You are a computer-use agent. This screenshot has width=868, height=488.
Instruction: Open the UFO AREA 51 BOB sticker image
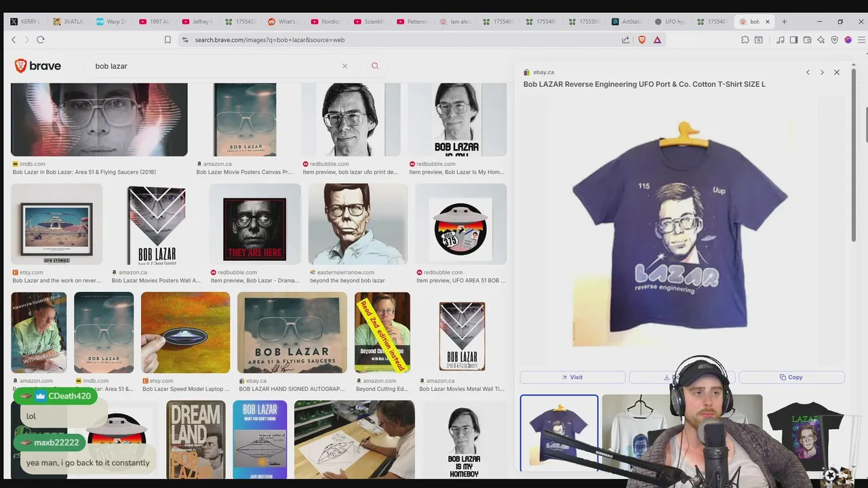(x=461, y=224)
